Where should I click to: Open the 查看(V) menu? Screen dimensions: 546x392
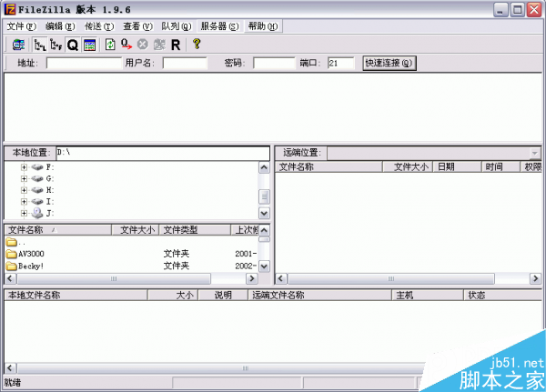coord(138,26)
